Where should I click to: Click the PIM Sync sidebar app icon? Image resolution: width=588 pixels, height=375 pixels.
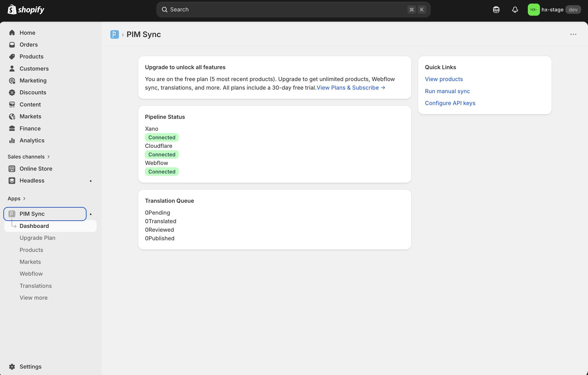[12, 214]
